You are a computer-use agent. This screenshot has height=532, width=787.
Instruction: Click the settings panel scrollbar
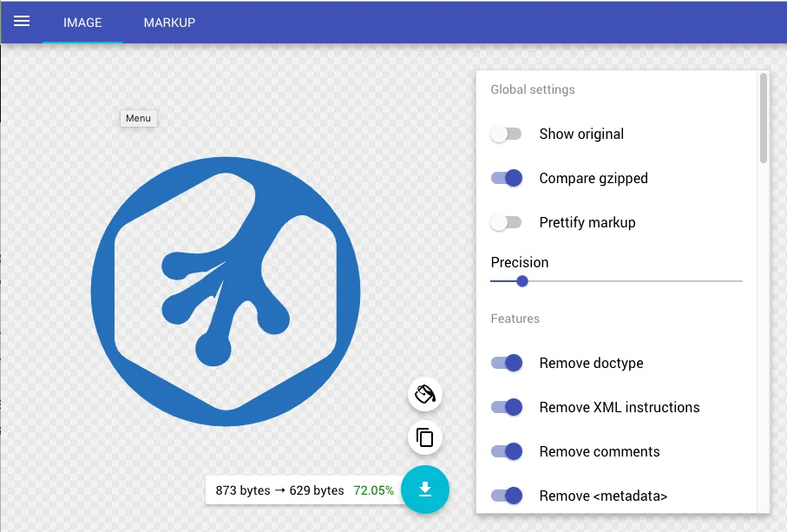pyautogui.click(x=764, y=118)
